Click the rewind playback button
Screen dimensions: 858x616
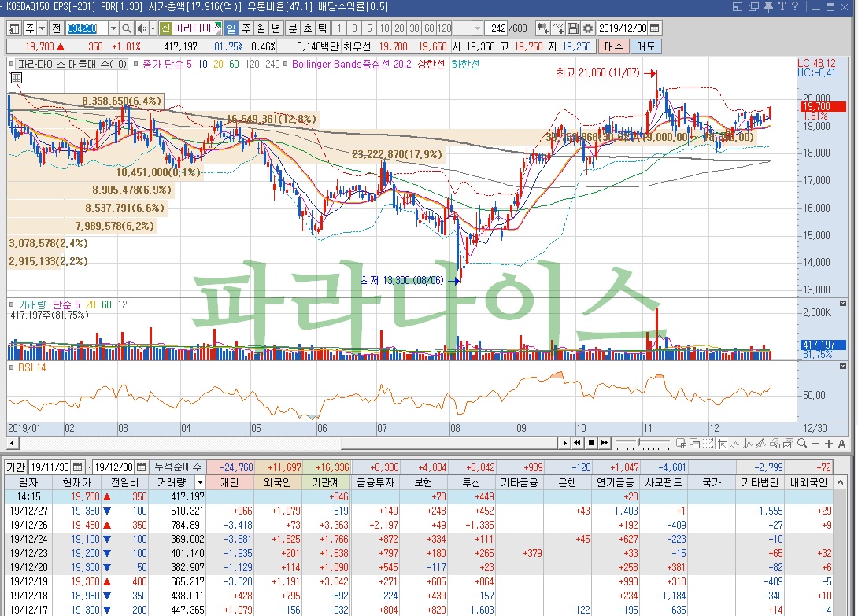point(577,443)
